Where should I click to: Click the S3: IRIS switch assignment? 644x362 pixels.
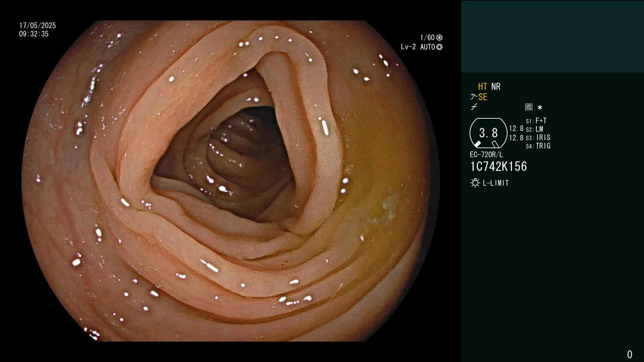point(538,138)
